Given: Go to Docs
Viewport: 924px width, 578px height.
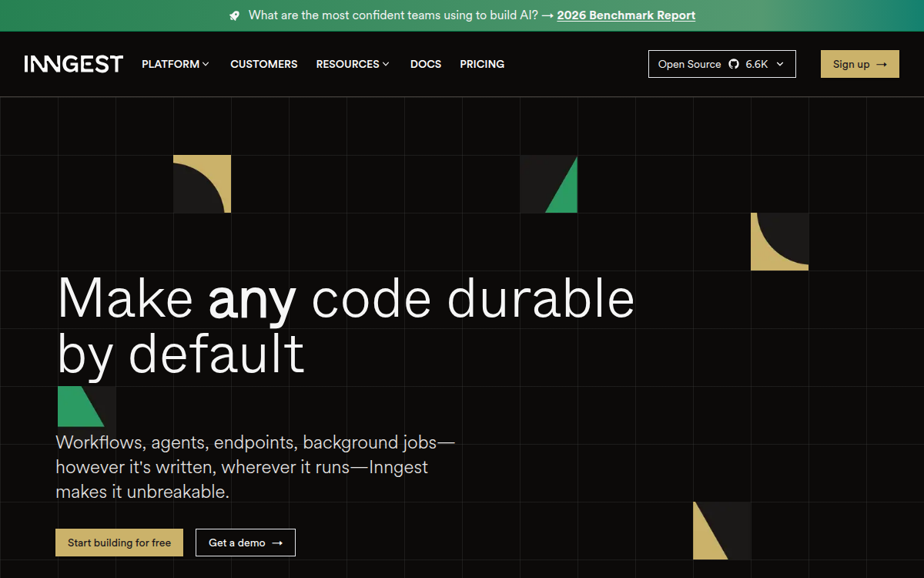Looking at the screenshot, I should pyautogui.click(x=426, y=64).
